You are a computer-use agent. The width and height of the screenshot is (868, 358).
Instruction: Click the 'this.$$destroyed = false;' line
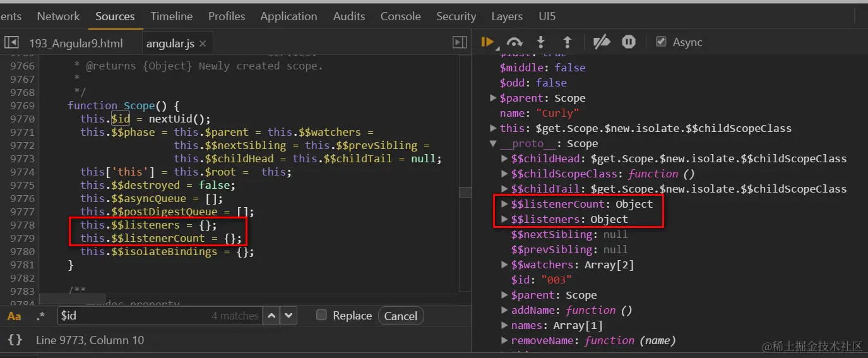[158, 185]
